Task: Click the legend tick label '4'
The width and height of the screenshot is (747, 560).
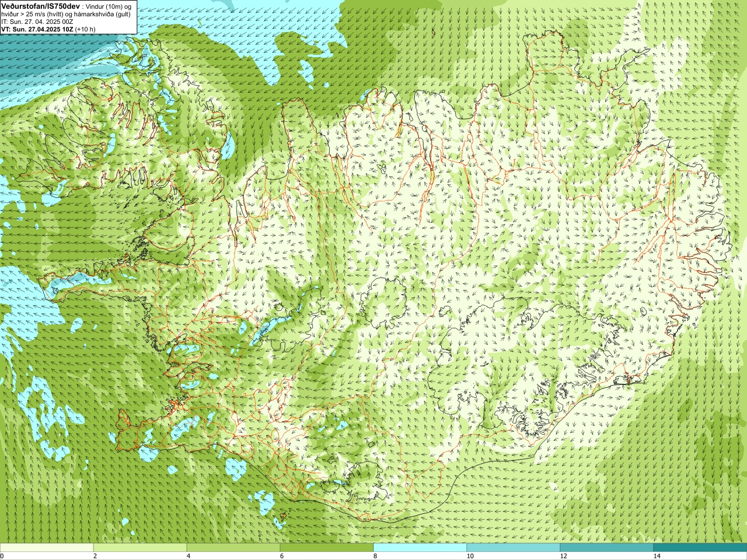Action: [x=189, y=556]
